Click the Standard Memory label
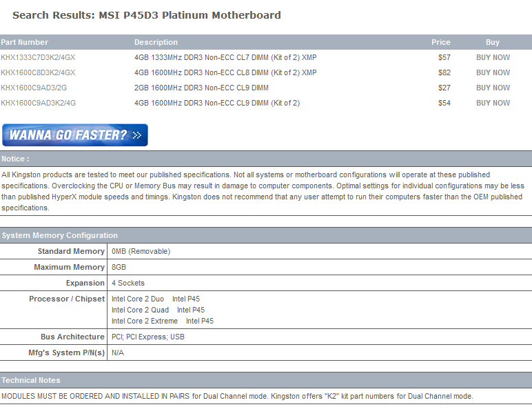The image size is (532, 407). click(71, 251)
